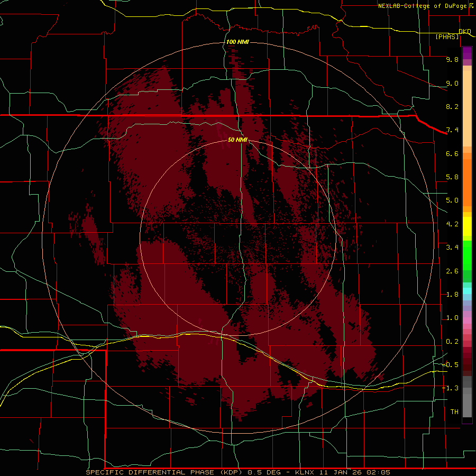476x476 pixels.
Task: Click the 8.2 colorbar value
Action: point(452,106)
